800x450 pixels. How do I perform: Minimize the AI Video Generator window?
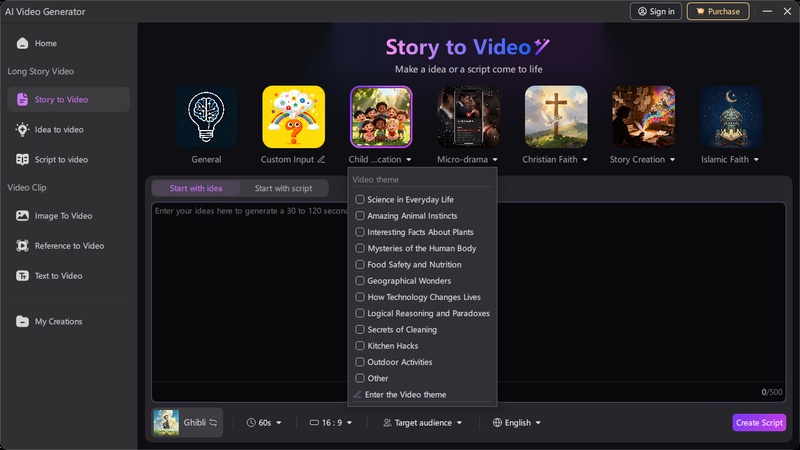coord(767,11)
